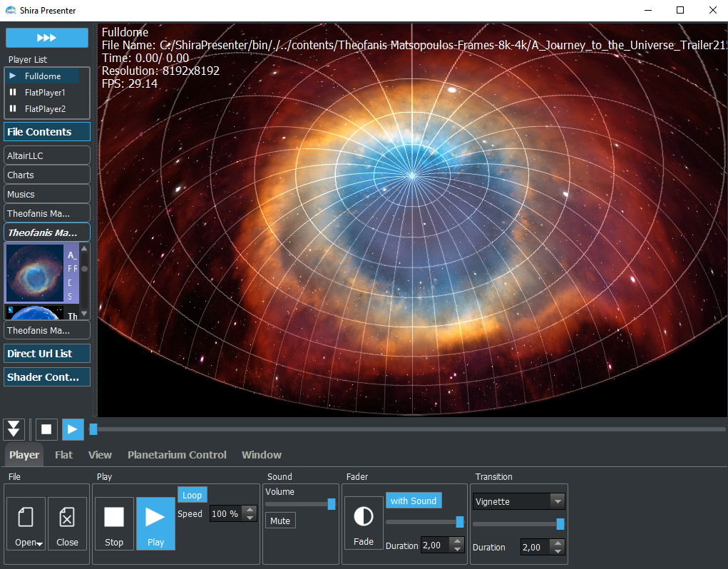Click the playback seek slider handle
This screenshot has width=728, height=569.
pyautogui.click(x=93, y=429)
